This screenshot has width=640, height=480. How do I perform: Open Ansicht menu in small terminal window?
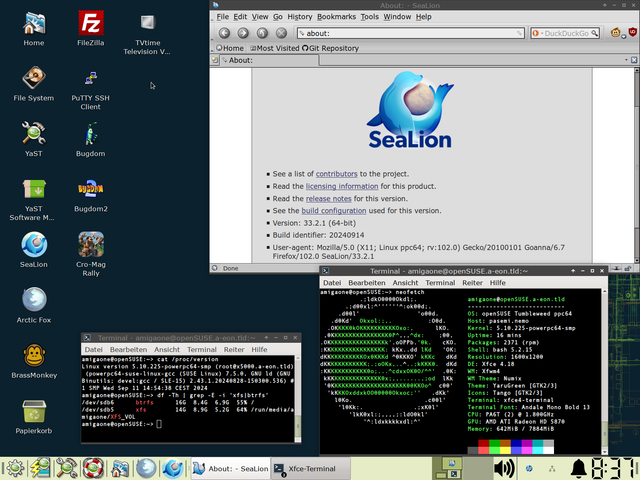tap(167, 349)
